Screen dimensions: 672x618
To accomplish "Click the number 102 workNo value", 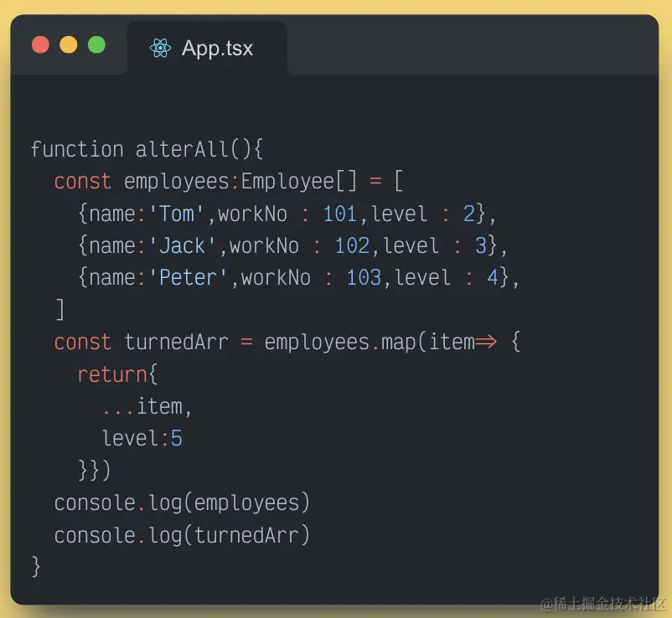I will [351, 246].
